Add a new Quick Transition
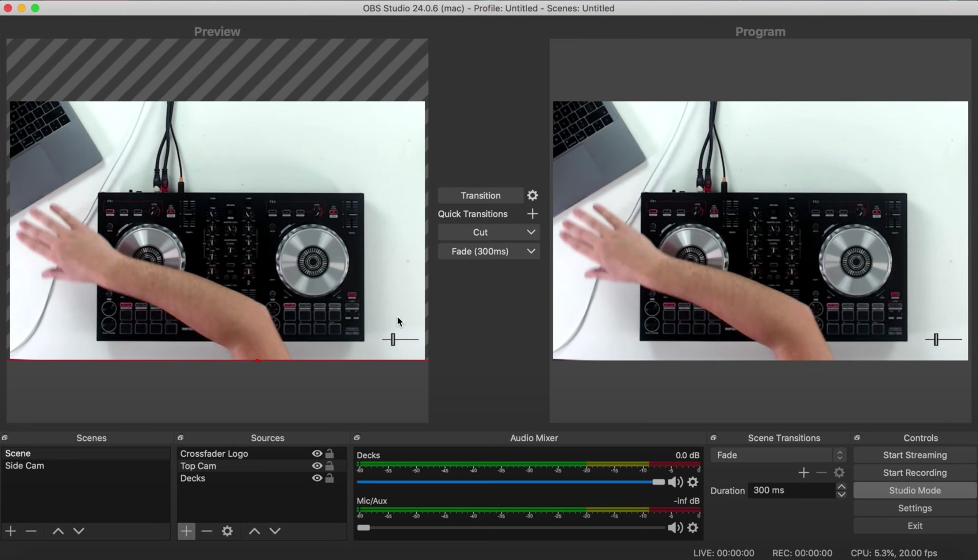 click(532, 214)
